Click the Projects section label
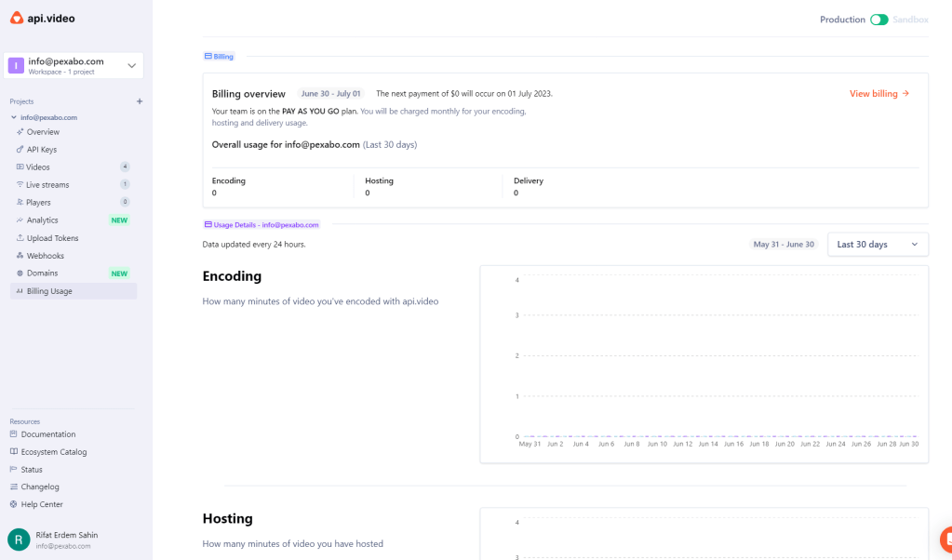Screen dimensions: 952x560 click(x=21, y=101)
